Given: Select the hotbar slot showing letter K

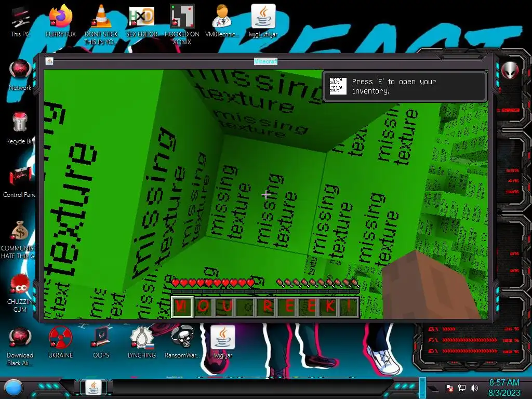Looking at the screenshot, I should (x=329, y=307).
